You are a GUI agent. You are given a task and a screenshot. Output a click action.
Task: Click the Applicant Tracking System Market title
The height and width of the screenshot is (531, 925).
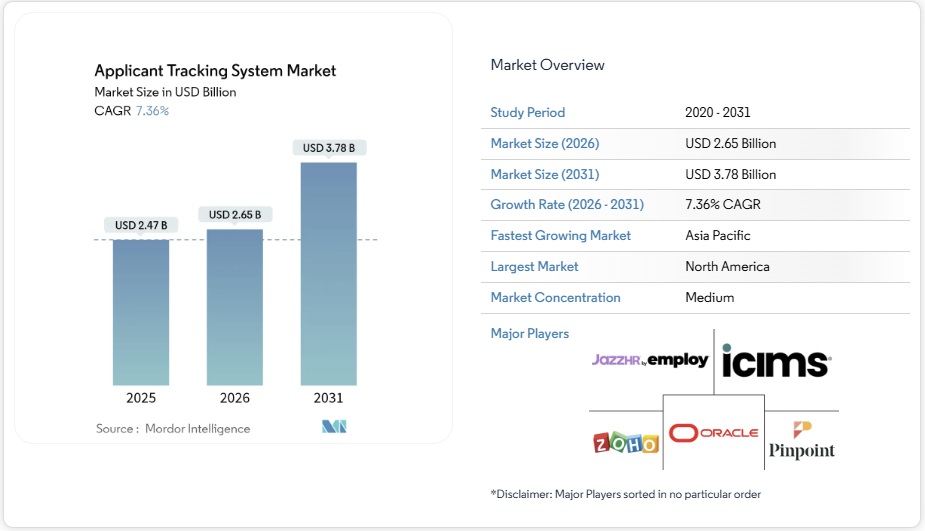click(x=215, y=71)
